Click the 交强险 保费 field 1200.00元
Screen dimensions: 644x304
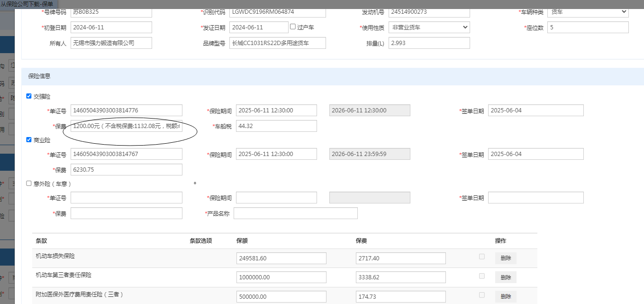coord(127,126)
